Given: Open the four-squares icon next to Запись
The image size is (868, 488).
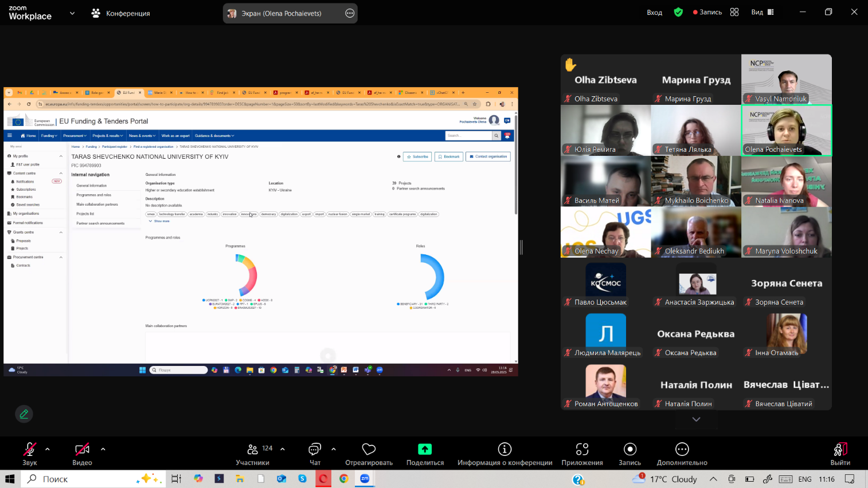Looking at the screenshot, I should coord(734,12).
